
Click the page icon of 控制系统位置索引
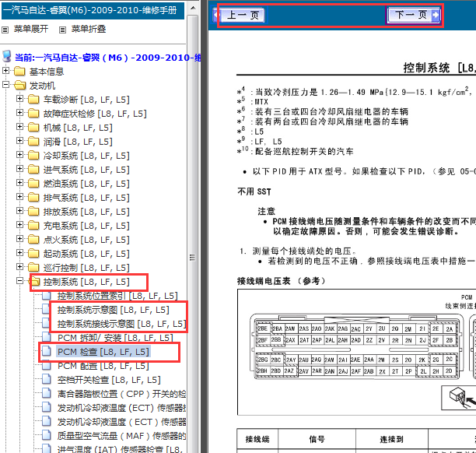click(46, 295)
